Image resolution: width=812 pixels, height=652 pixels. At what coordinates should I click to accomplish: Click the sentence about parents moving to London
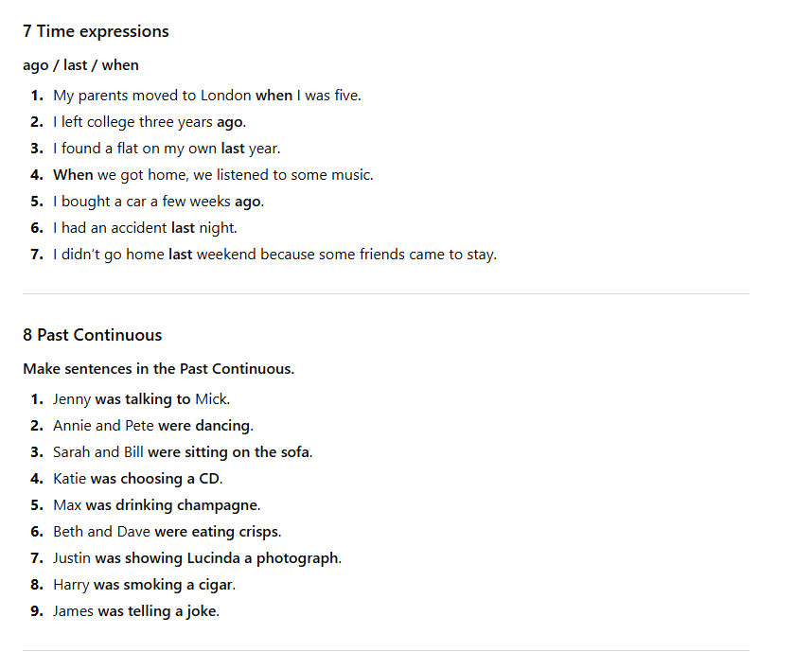(206, 96)
